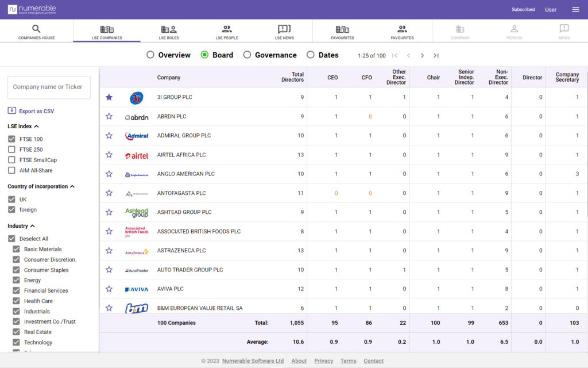Image resolution: width=588 pixels, height=368 pixels.
Task: Star B&M EUROPEAN VALUE RETAIL SA
Action: point(109,308)
